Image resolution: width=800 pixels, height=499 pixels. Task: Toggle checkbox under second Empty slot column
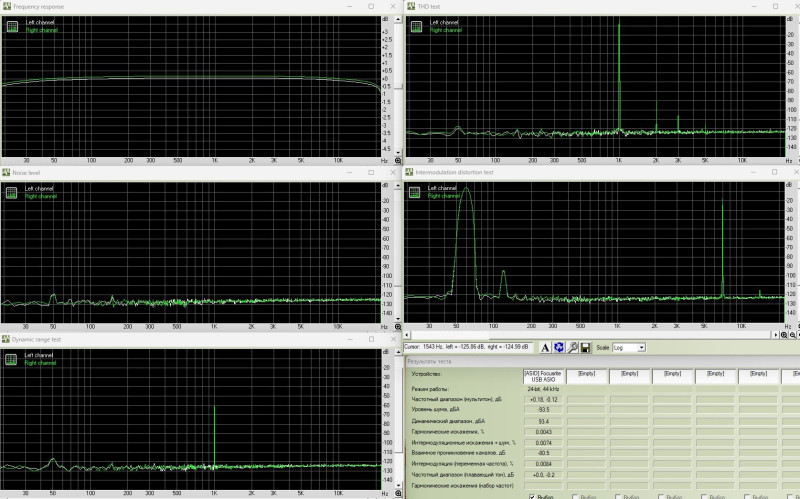tap(618, 496)
